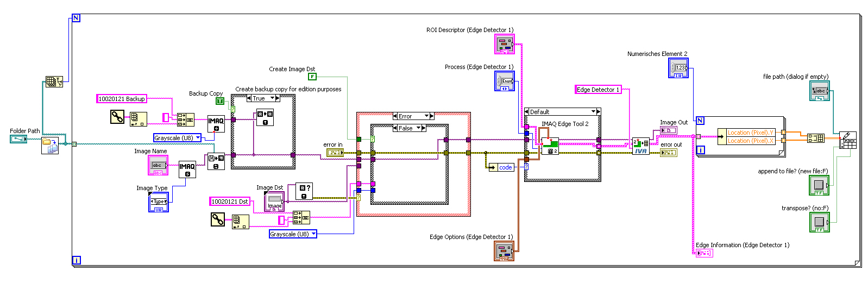Click previous-case arrow on Error selector
Image resolution: width=868 pixels, height=283 pixels.
tap(395, 116)
